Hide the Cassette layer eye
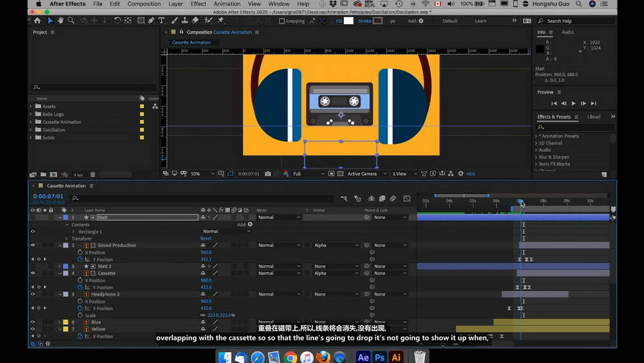 [x=33, y=273]
